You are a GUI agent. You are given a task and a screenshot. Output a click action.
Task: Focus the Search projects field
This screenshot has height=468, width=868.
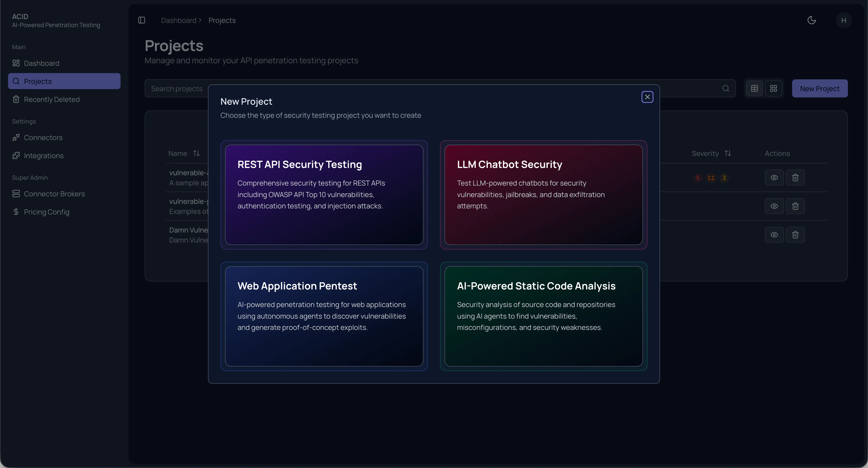440,88
